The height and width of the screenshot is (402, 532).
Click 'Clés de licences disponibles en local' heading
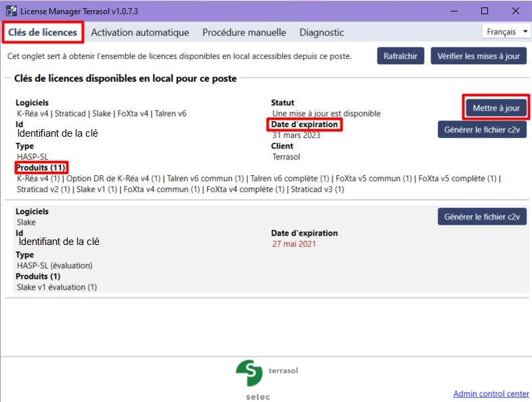pyautogui.click(x=125, y=79)
